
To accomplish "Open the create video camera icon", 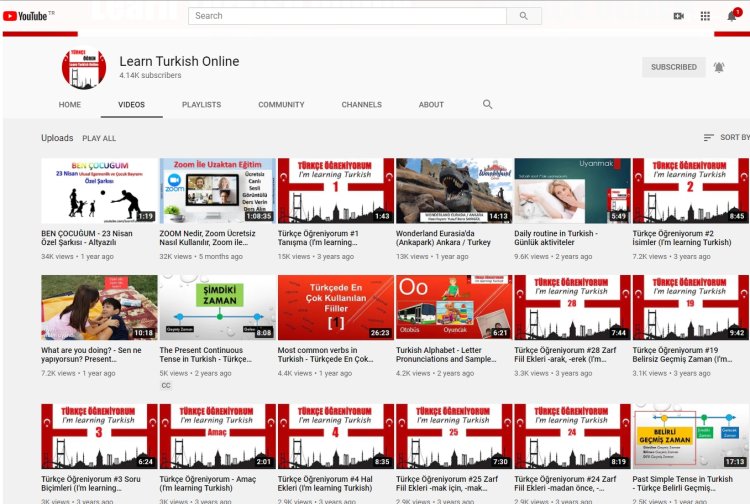I will pyautogui.click(x=678, y=16).
